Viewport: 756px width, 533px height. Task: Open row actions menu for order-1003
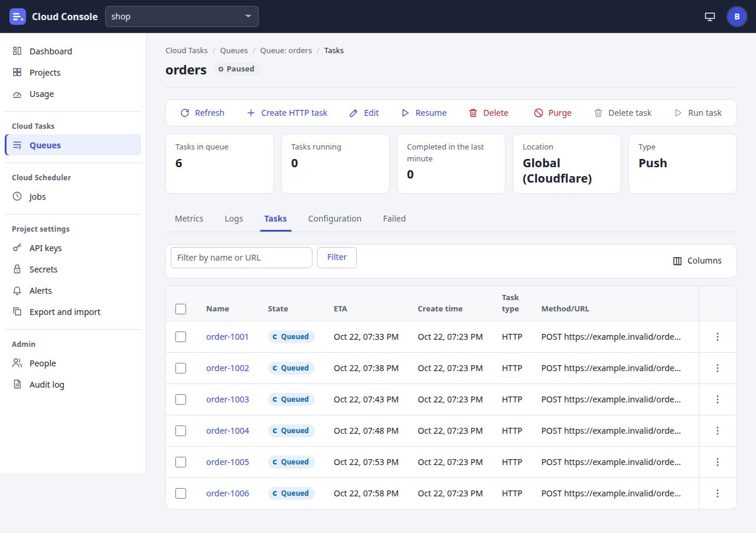(x=718, y=399)
